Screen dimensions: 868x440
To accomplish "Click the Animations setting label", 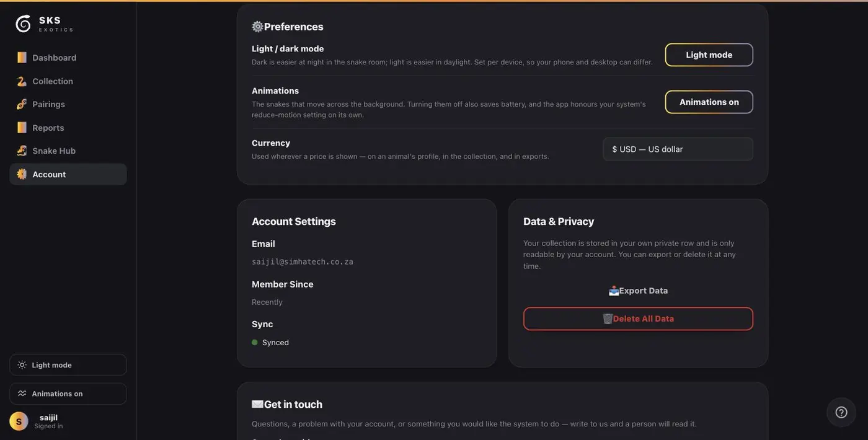I will click(275, 90).
